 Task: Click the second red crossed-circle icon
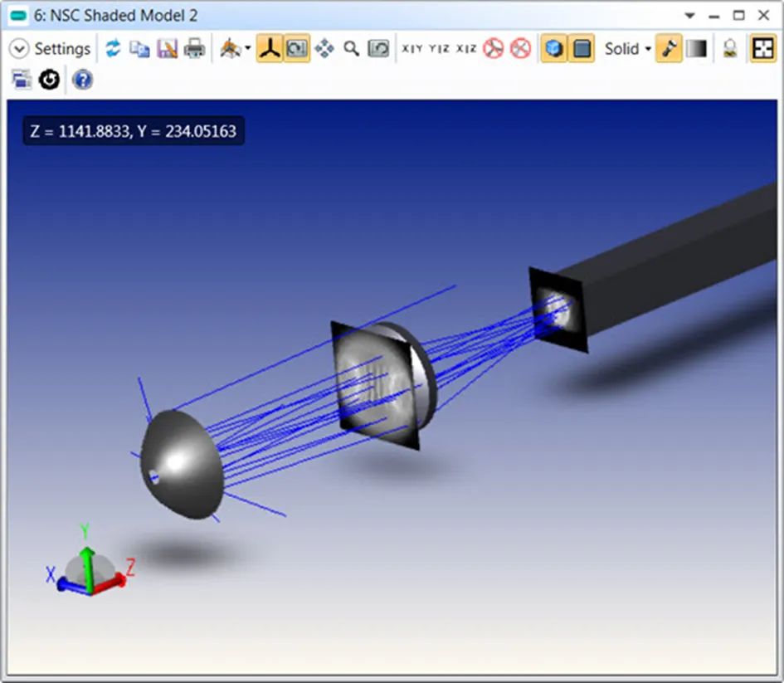coord(520,48)
